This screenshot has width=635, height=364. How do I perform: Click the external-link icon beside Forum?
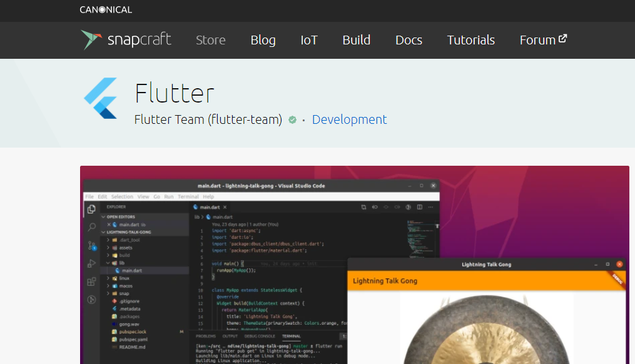pos(562,39)
